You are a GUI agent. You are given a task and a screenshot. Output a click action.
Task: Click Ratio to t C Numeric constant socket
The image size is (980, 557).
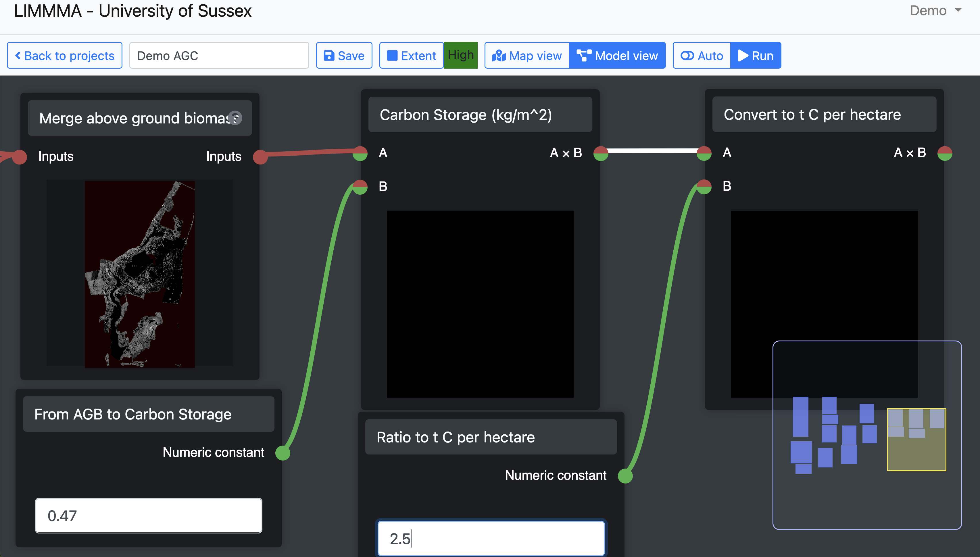625,476
